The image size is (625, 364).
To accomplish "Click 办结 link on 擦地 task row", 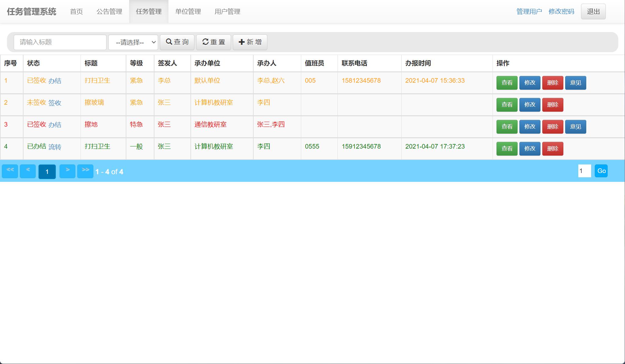I will coord(55,125).
